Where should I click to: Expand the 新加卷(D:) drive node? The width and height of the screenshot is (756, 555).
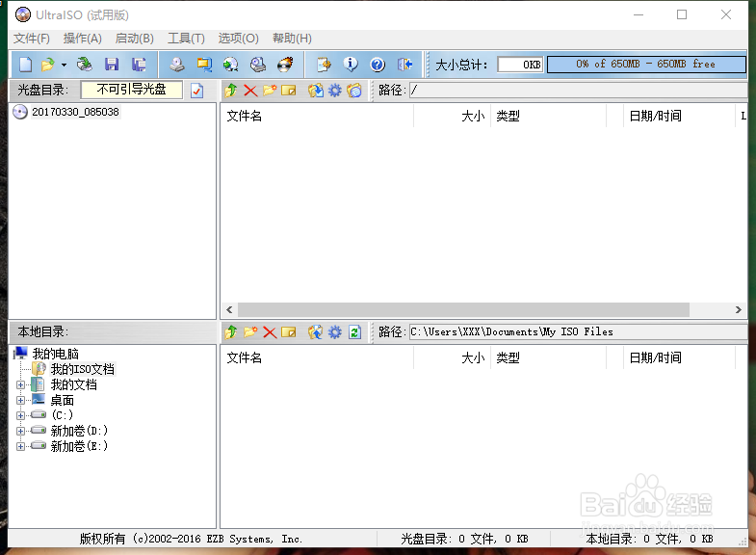pos(20,431)
